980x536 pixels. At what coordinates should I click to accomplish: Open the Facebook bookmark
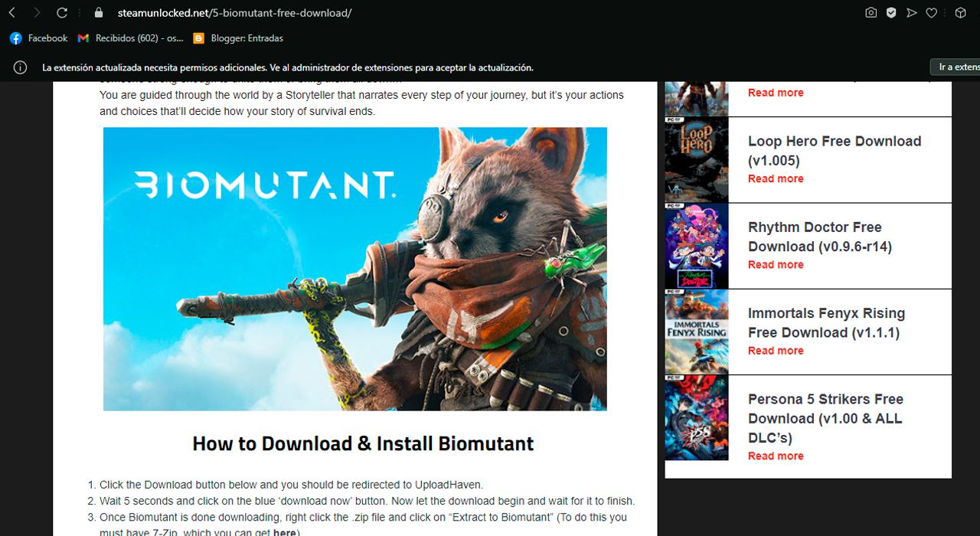39,38
